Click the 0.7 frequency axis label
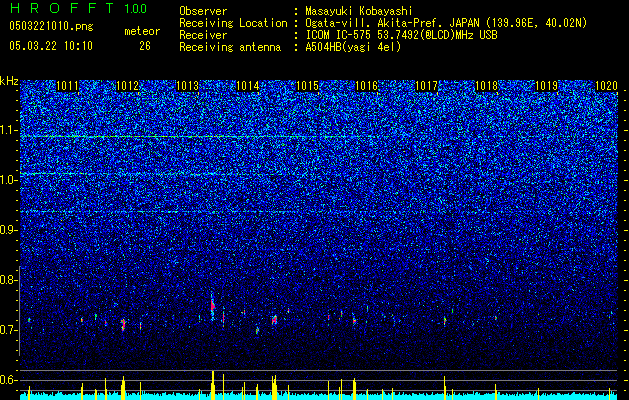The image size is (629, 400). pos(8,330)
